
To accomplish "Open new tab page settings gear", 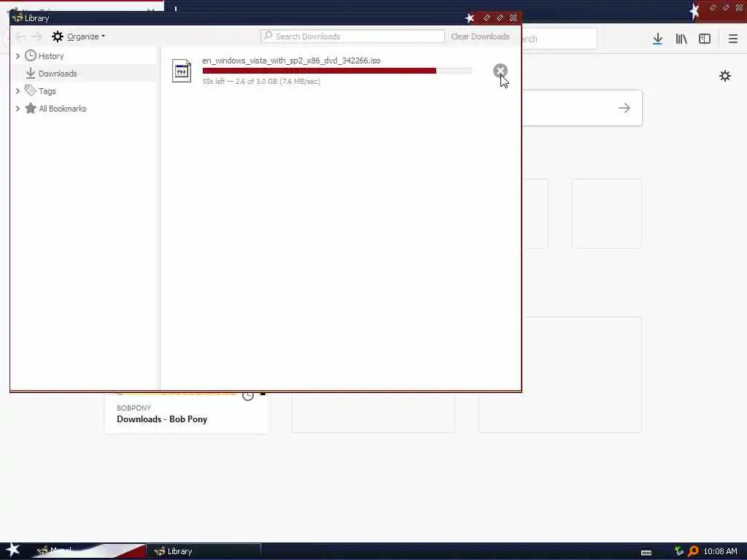I will pyautogui.click(x=724, y=76).
